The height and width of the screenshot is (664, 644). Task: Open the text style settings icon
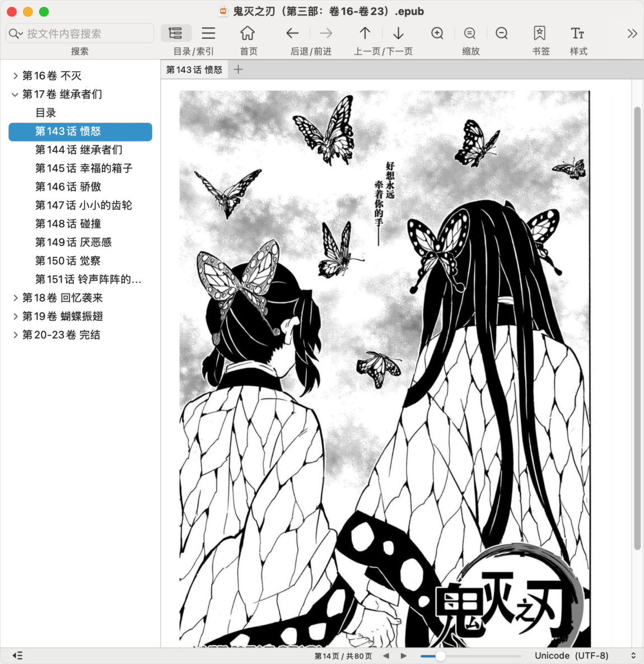pos(577,33)
